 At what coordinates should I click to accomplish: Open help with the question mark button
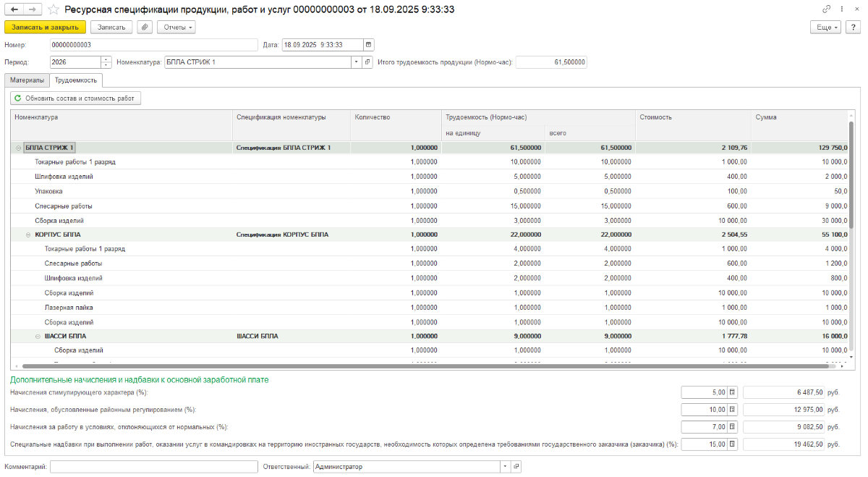[852, 27]
